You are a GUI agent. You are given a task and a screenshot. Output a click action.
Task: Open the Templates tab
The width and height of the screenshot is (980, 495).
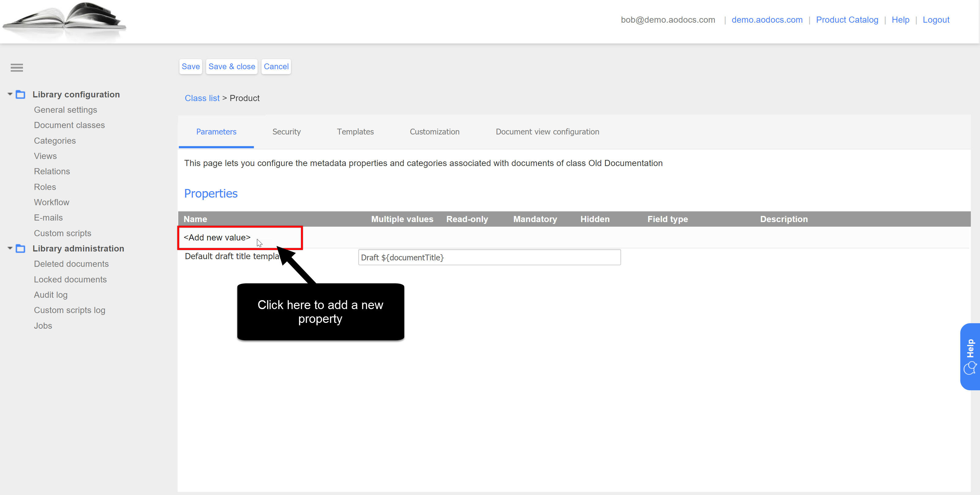pos(355,132)
